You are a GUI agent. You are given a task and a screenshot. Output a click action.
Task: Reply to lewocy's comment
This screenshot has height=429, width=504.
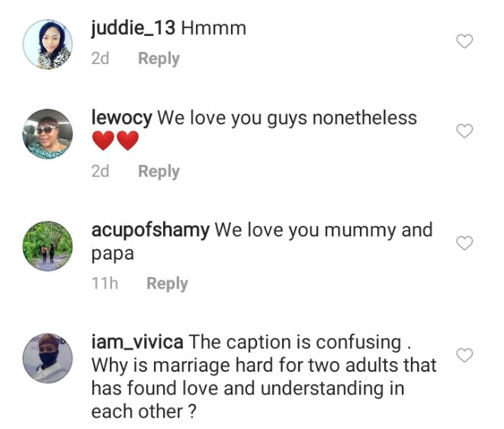coord(159,171)
